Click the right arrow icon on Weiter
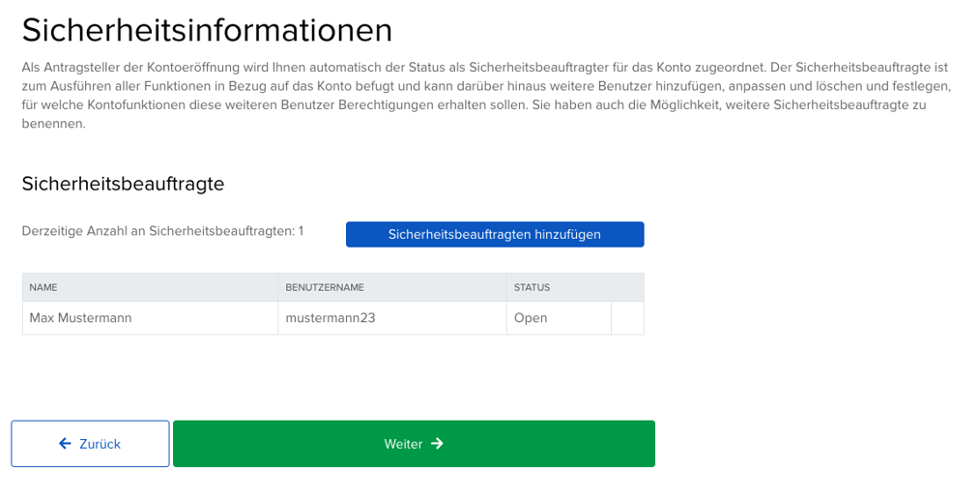The image size is (980, 497). (437, 444)
